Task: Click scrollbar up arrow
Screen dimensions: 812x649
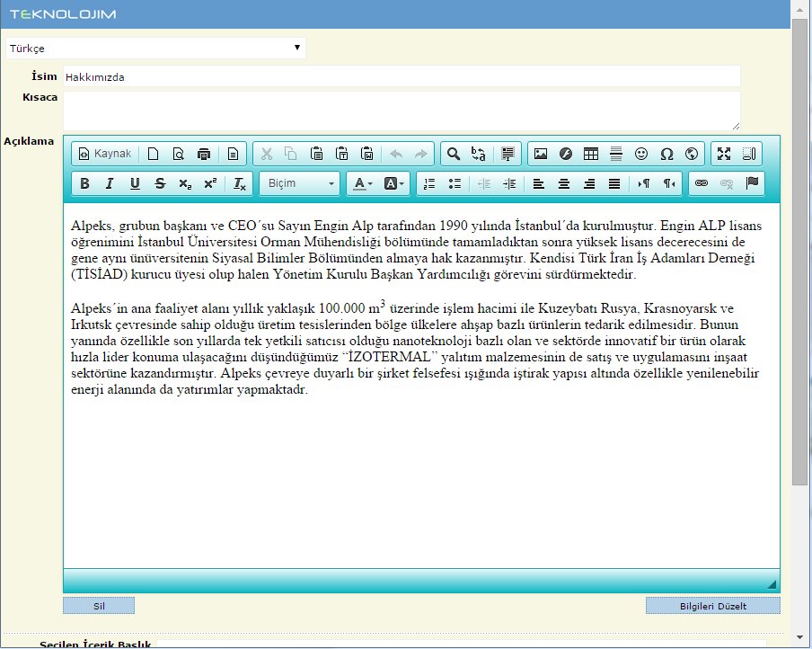Action: pos(799,9)
